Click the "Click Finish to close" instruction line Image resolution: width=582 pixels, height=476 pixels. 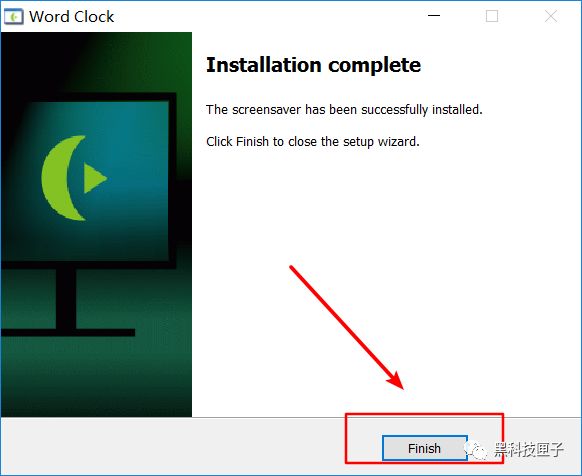coord(313,142)
